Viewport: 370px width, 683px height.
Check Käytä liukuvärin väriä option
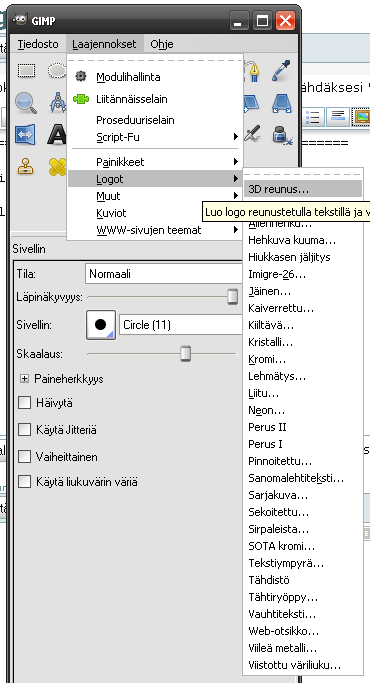[x=24, y=482]
